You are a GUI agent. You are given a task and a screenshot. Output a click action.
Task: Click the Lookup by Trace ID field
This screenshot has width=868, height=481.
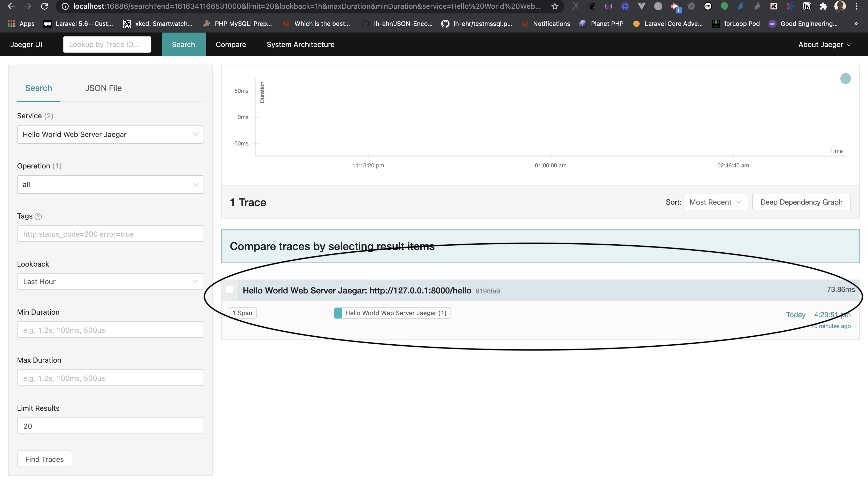[107, 44]
